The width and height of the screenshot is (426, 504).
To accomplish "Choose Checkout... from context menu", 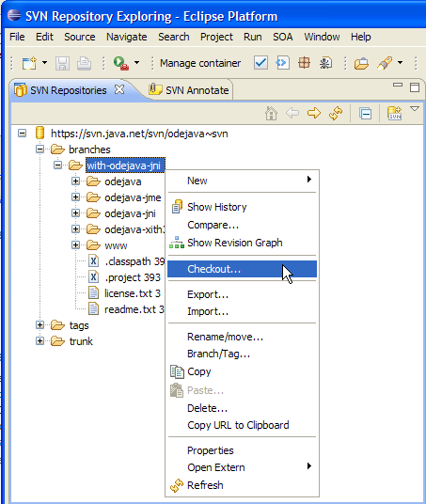I will point(242,269).
